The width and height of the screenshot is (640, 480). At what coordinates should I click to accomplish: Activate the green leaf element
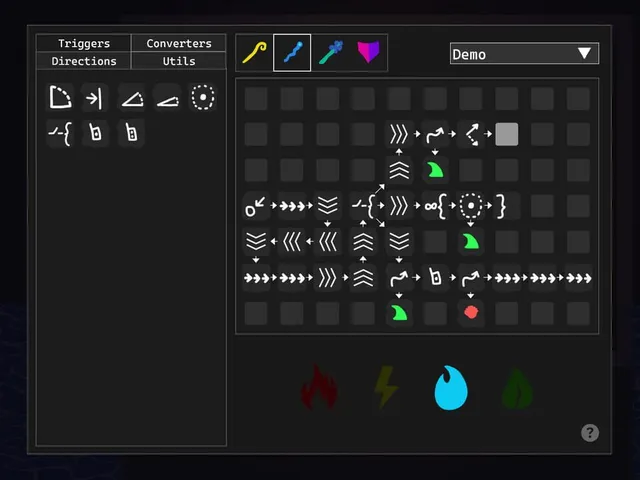(x=517, y=389)
